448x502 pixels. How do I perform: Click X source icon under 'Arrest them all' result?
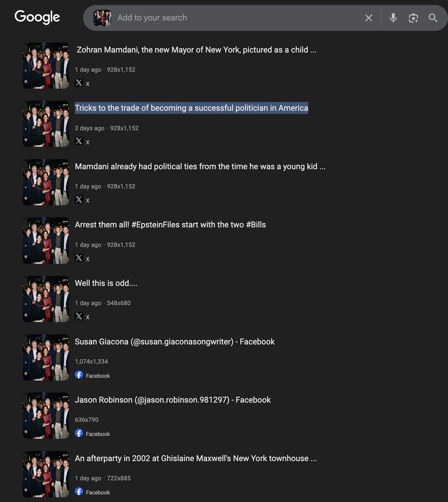click(x=79, y=258)
